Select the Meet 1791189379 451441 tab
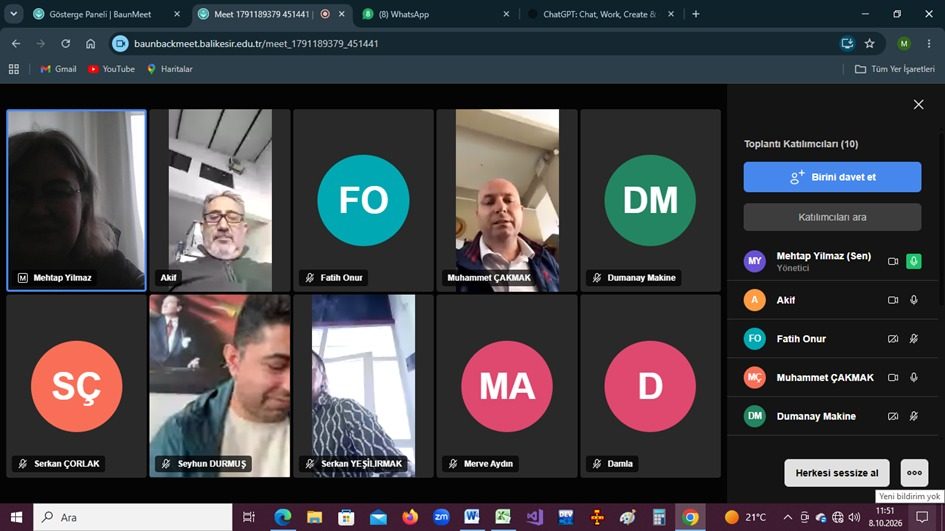The width and height of the screenshot is (945, 531). point(262,14)
